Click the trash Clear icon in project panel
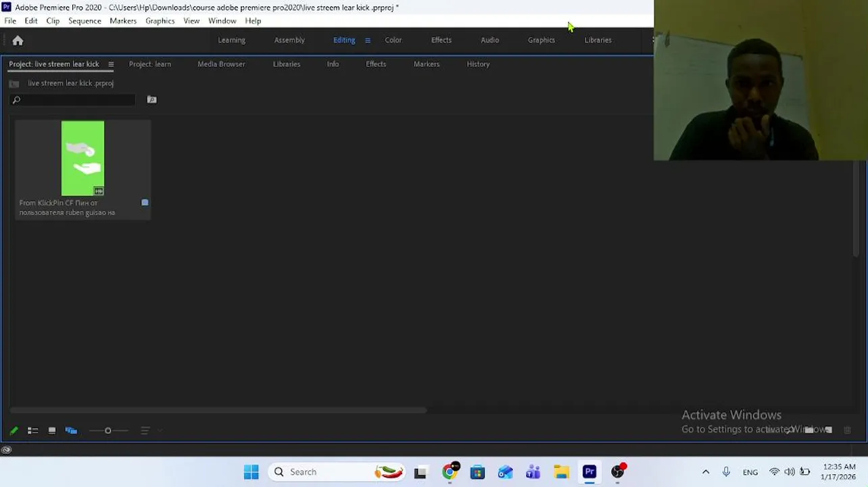The width and height of the screenshot is (868, 487). point(847,430)
